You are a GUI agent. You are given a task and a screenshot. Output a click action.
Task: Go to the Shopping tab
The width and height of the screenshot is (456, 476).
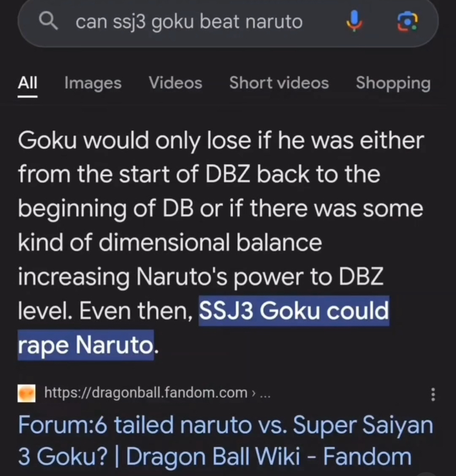point(393,84)
